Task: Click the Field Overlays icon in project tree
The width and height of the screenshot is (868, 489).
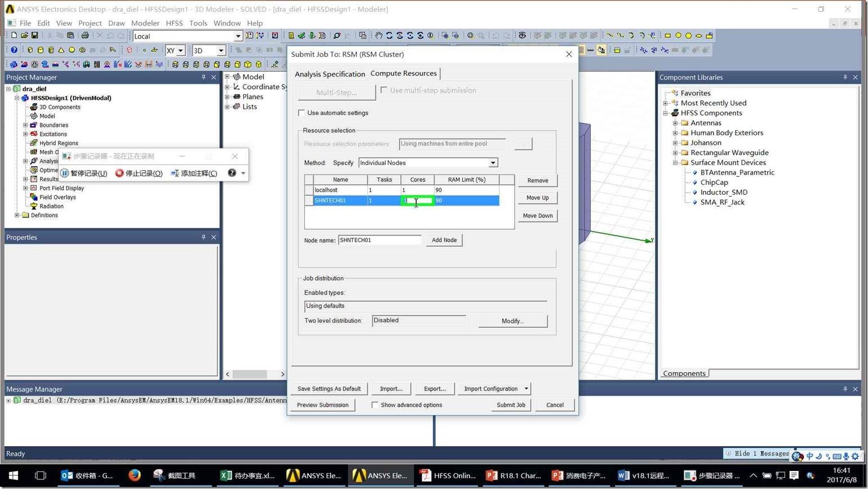Action: pyautogui.click(x=34, y=197)
